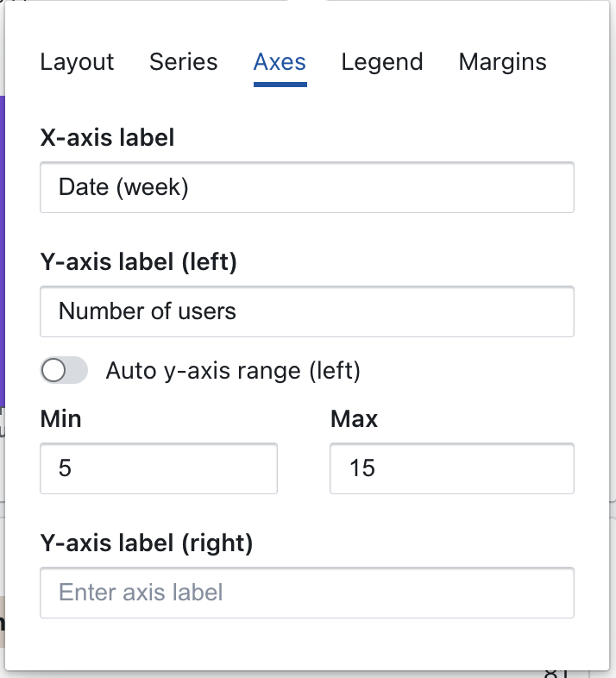Viewport: 616px width, 678px height.
Task: Click the Max heading text
Action: (x=354, y=419)
